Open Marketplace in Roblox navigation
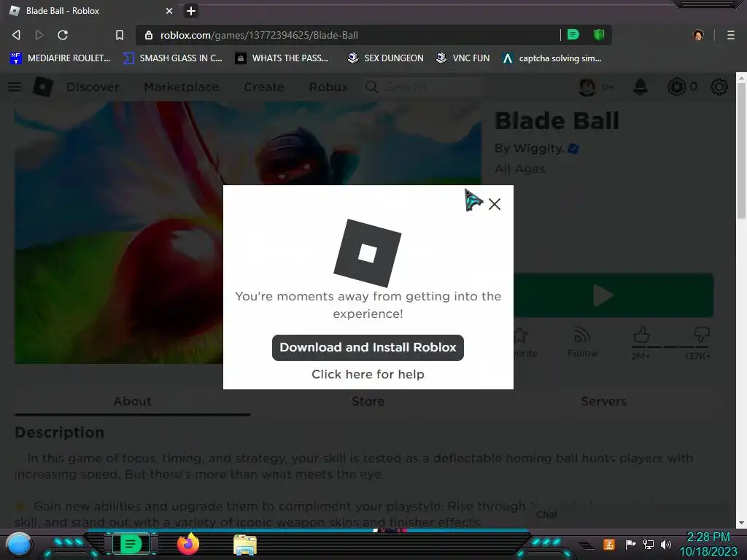The width and height of the screenshot is (747, 560). click(x=182, y=87)
